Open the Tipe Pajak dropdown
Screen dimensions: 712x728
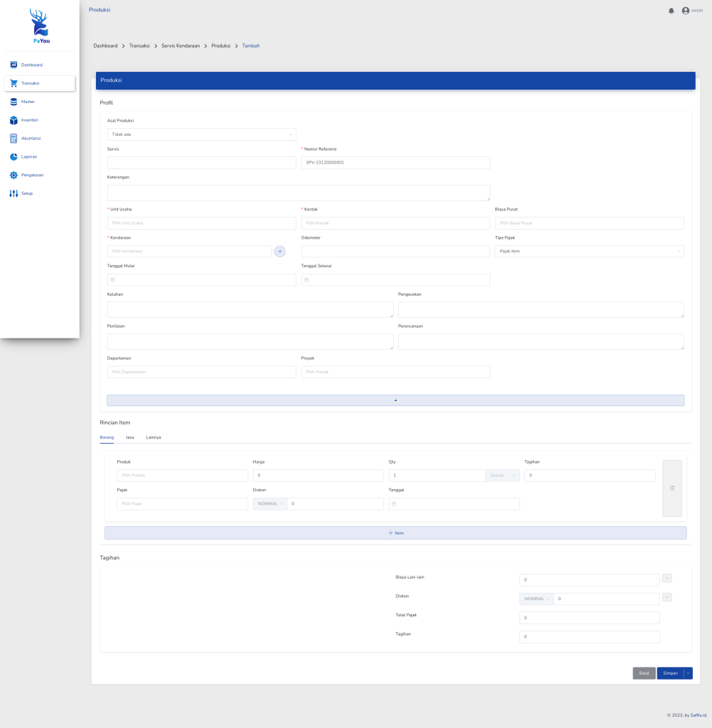[589, 251]
